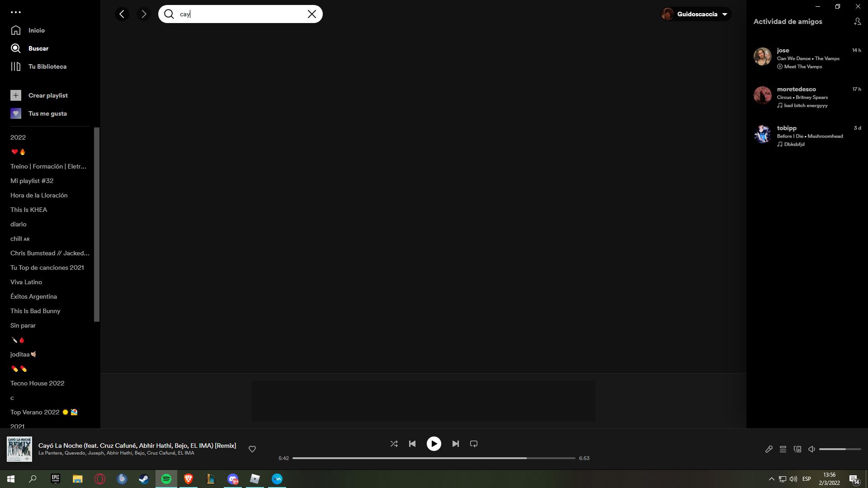Go to the previous track
Image resolution: width=868 pixels, height=488 pixels.
412,444
